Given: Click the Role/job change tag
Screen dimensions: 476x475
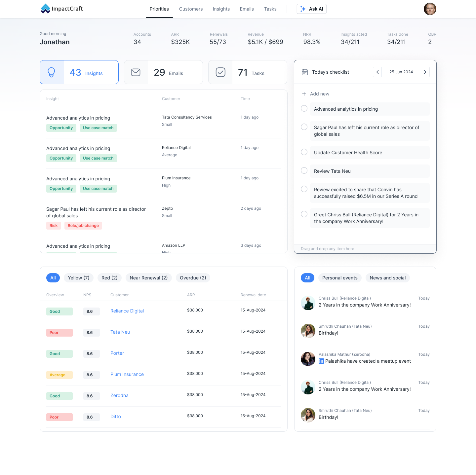Looking at the screenshot, I should pyautogui.click(x=83, y=226).
